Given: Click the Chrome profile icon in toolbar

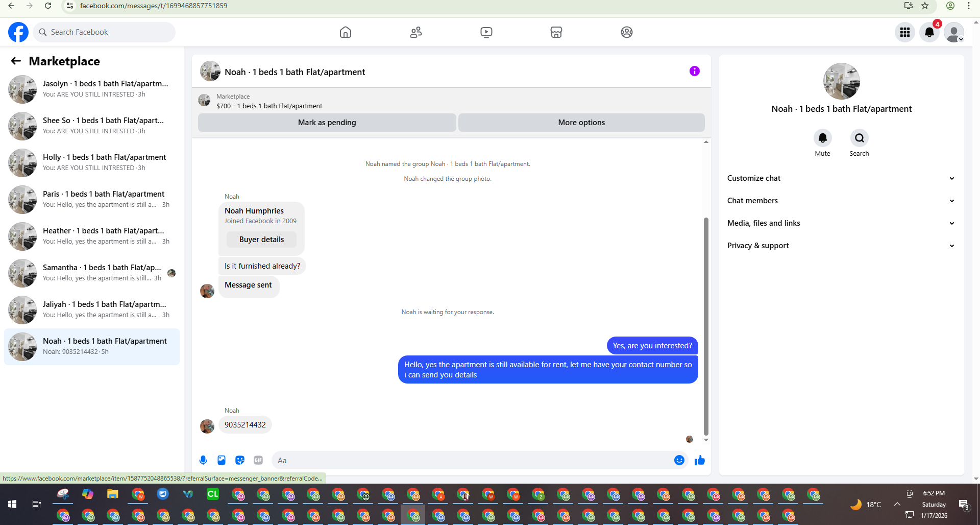Looking at the screenshot, I should (x=950, y=6).
